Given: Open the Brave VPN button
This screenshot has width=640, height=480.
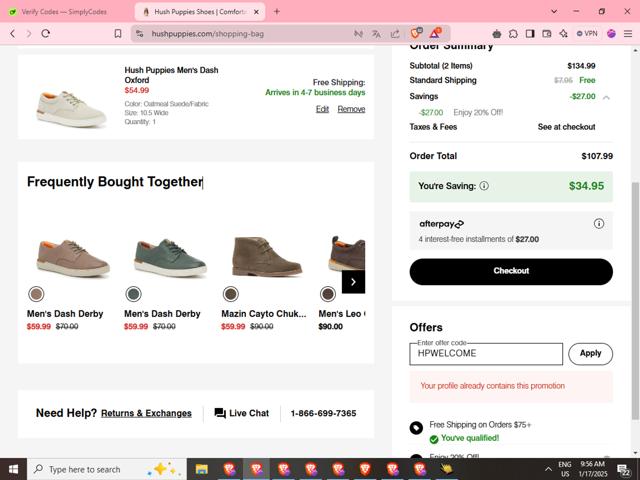Looking at the screenshot, I should pyautogui.click(x=587, y=34).
